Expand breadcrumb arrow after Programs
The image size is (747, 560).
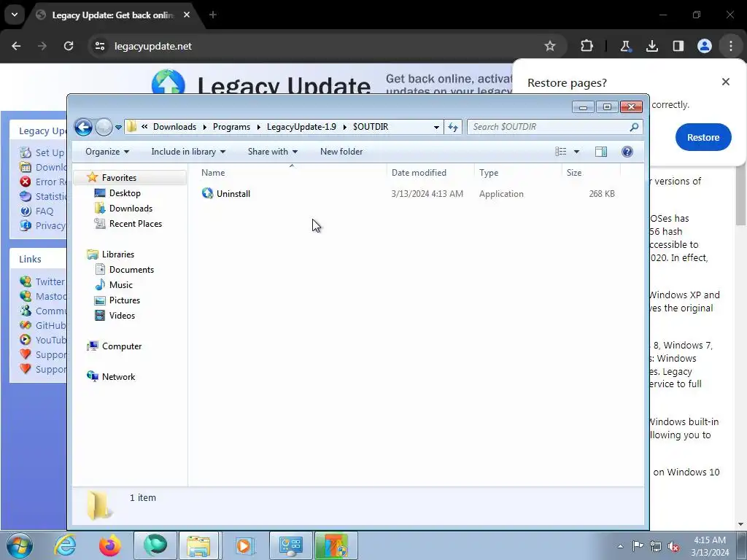point(259,127)
